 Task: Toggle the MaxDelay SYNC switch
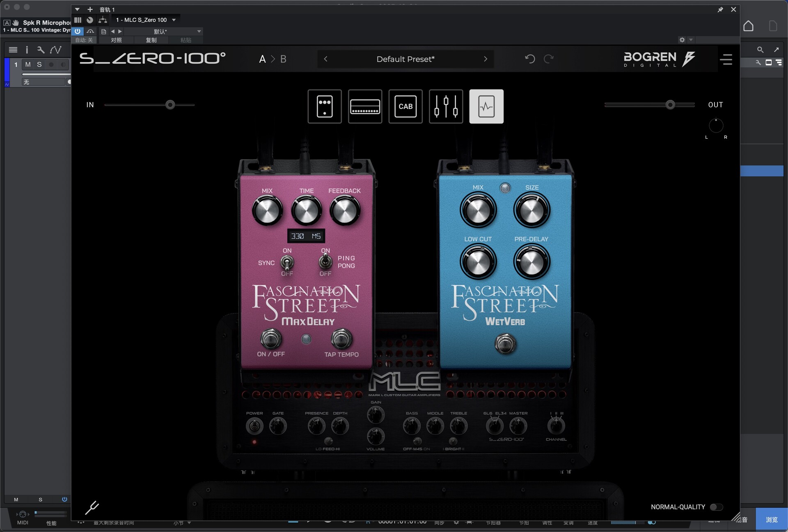click(x=287, y=262)
